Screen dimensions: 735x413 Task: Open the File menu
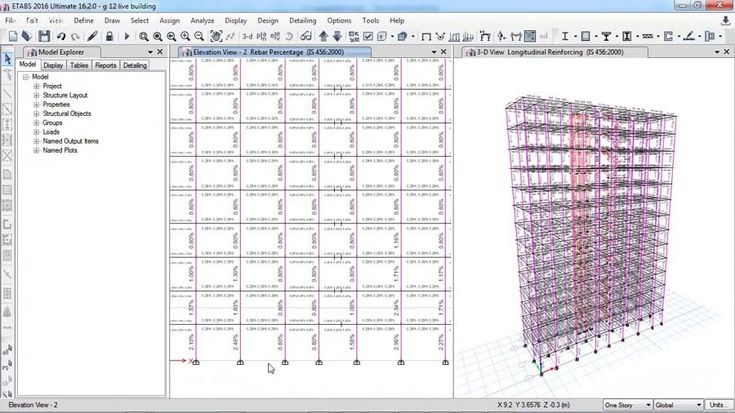click(x=10, y=21)
